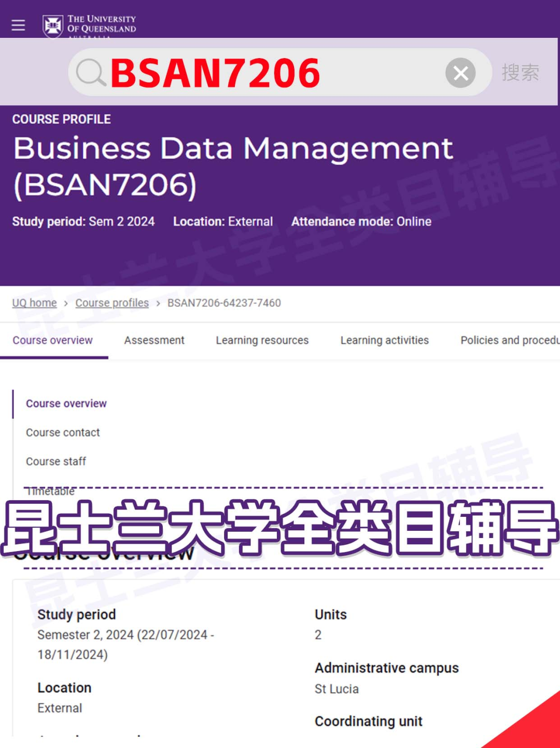This screenshot has width=560, height=748.
Task: Clear the search field with X button
Action: 460,73
